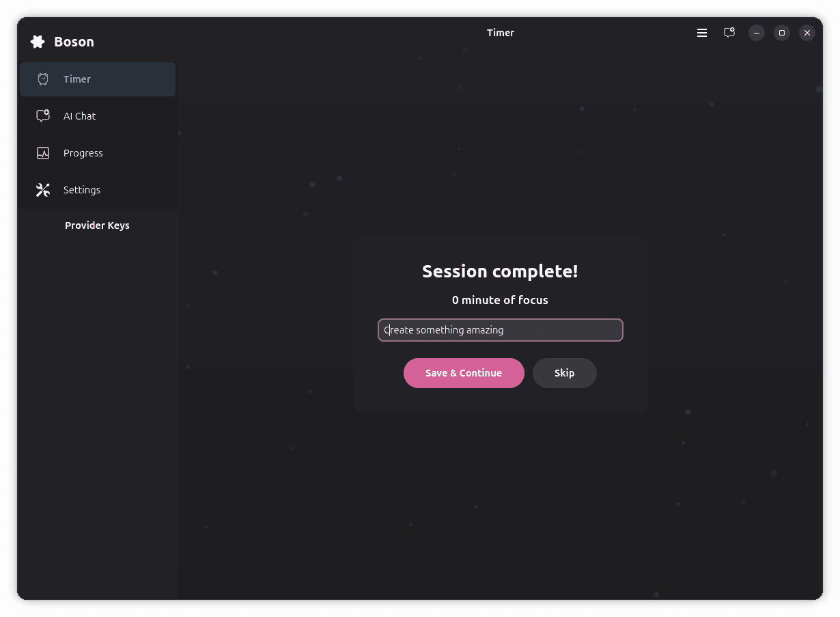Click the Boson puzzle logo icon
Viewport: 840px width, 617px height.
[38, 42]
